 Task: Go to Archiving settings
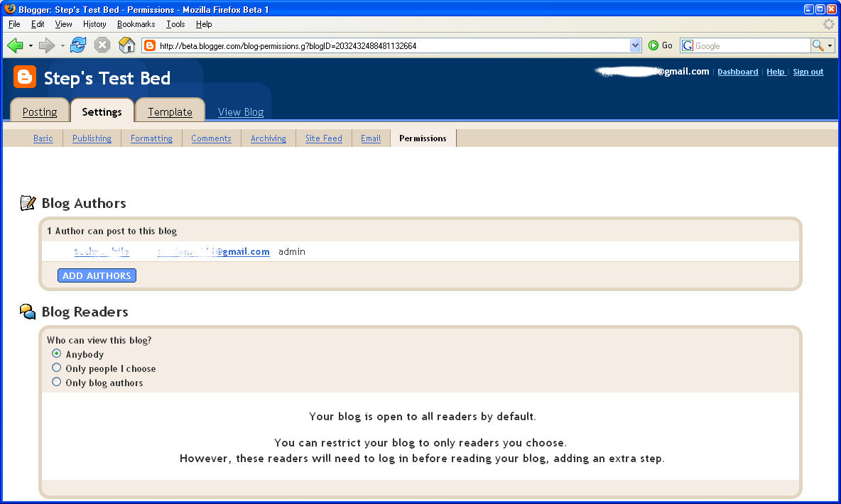pos(268,138)
